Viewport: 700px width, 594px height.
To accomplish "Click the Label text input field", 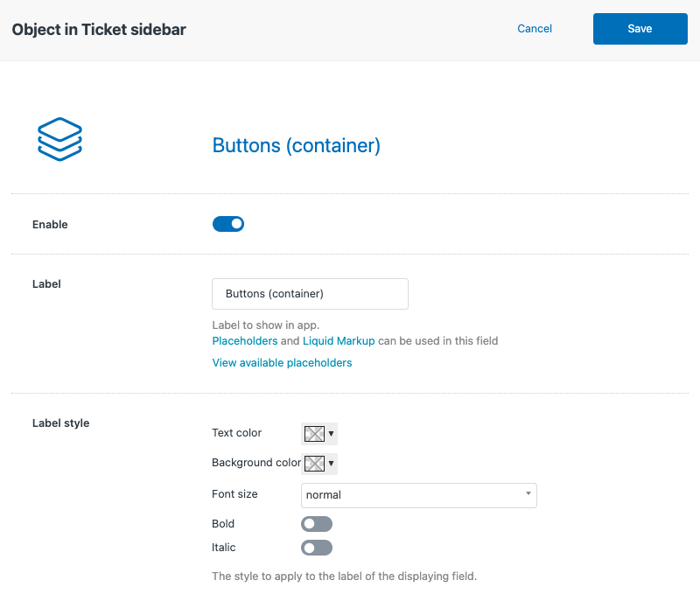I will pos(311,294).
